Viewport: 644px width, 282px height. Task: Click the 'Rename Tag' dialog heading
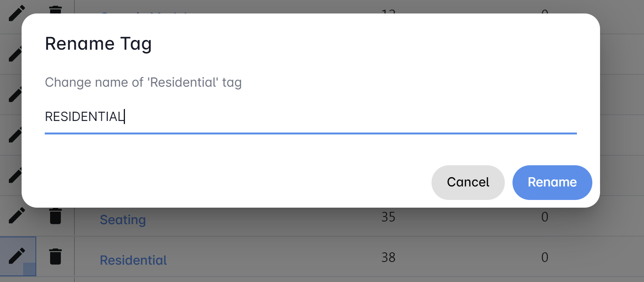click(98, 44)
